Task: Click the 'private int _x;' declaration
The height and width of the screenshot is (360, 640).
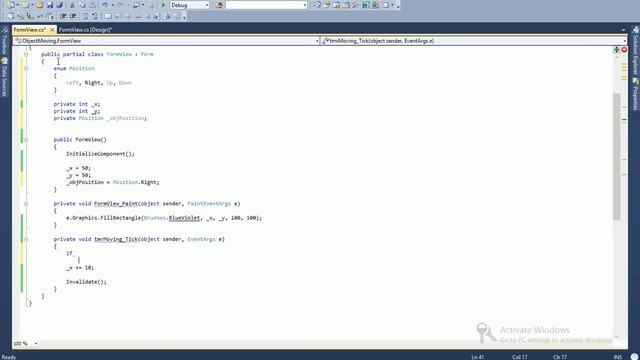Action: [x=77, y=104]
